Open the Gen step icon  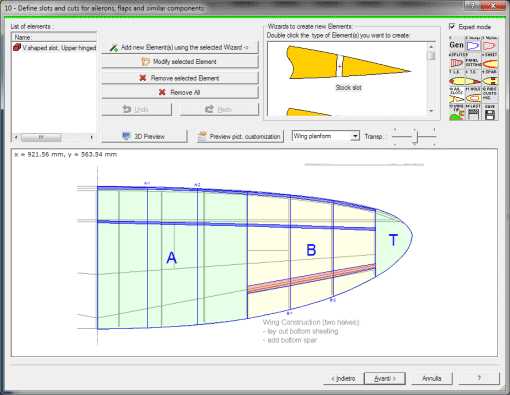[x=457, y=44]
